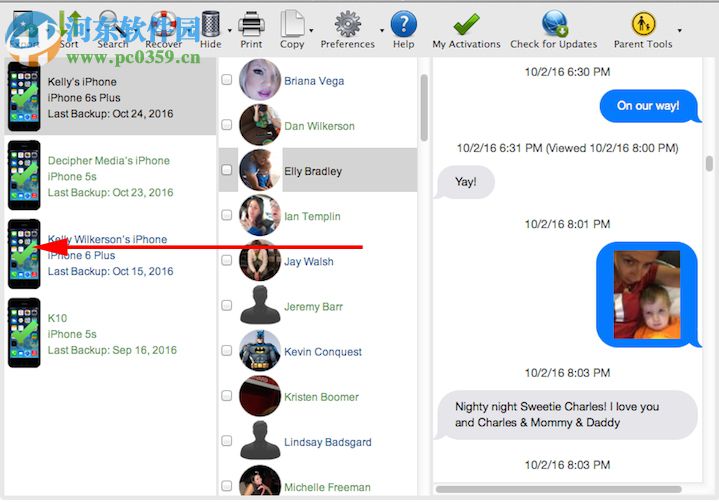Open Briana Vega conversation
The height and width of the screenshot is (502, 719).
click(x=318, y=80)
